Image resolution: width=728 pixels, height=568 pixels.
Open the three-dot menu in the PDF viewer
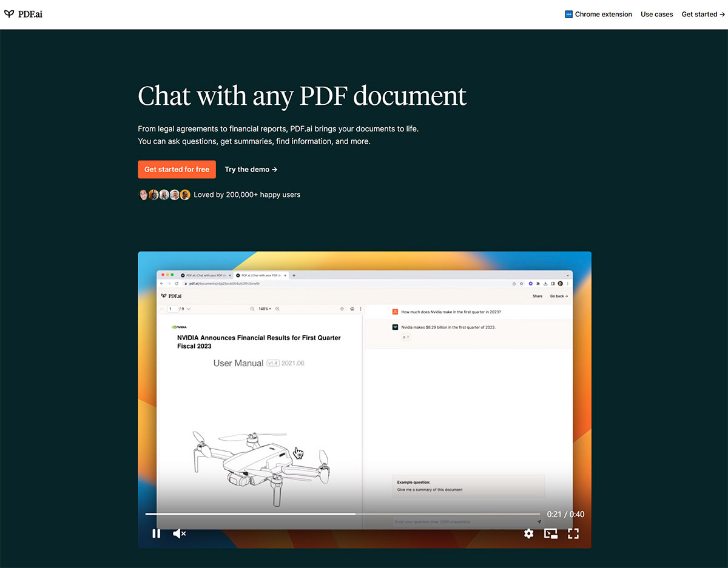pyautogui.click(x=360, y=309)
